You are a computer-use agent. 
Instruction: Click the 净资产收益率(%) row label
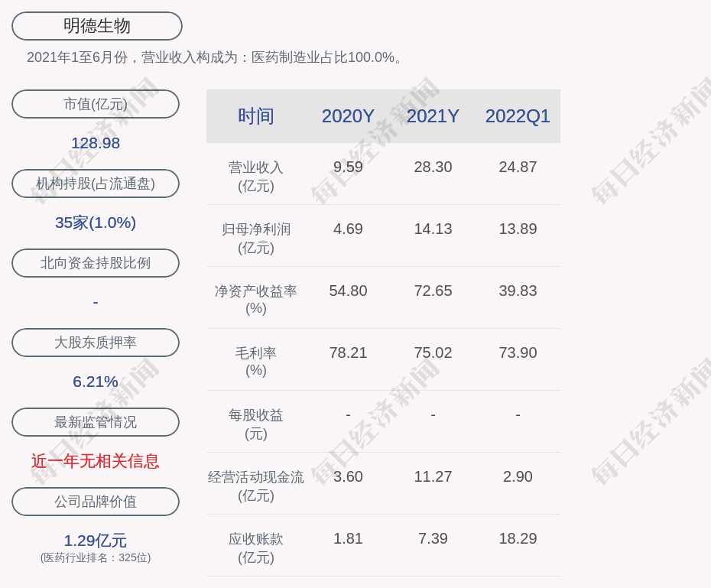(256, 300)
